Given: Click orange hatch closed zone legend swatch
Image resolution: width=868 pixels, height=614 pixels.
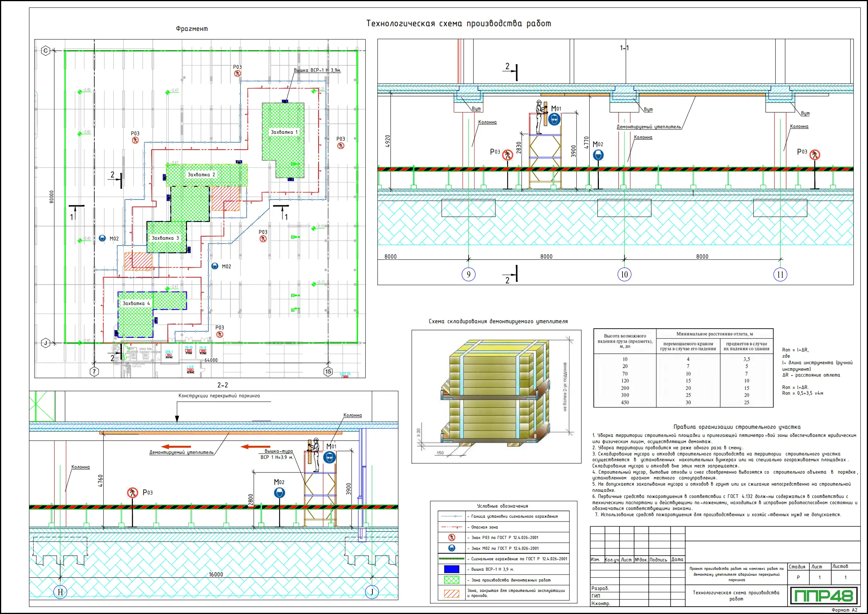Looking at the screenshot, I should point(451,593).
